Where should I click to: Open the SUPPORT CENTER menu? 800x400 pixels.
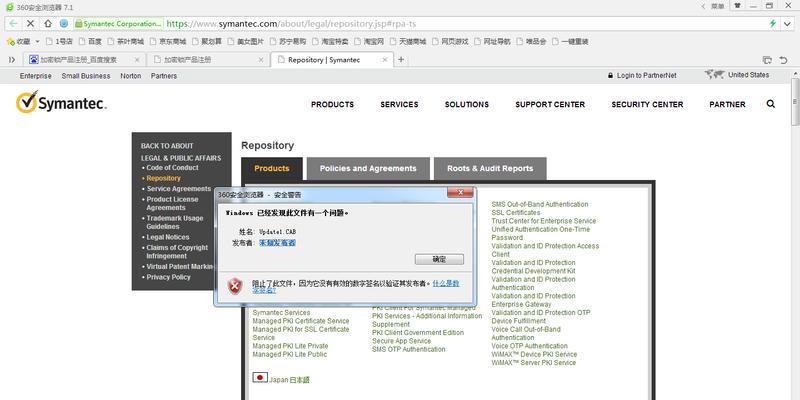[x=550, y=104]
